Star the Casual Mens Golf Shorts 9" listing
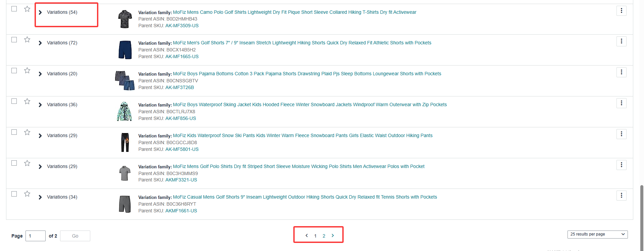 pos(27,194)
